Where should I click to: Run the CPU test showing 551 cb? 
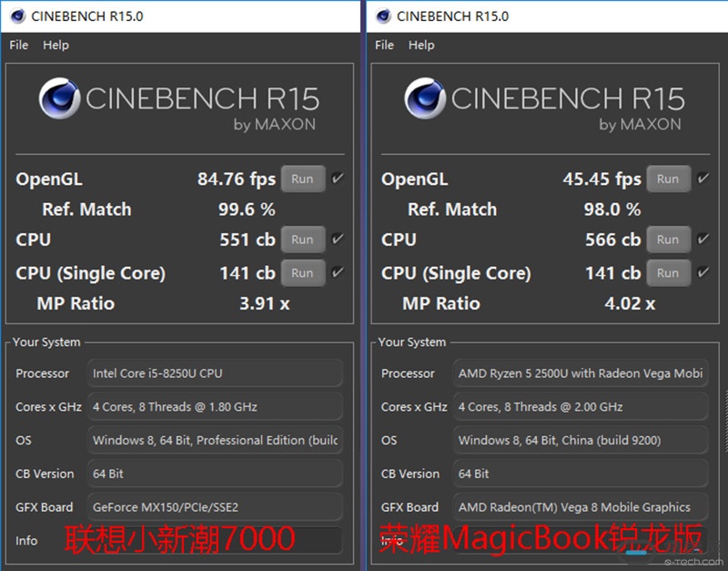pyautogui.click(x=303, y=240)
